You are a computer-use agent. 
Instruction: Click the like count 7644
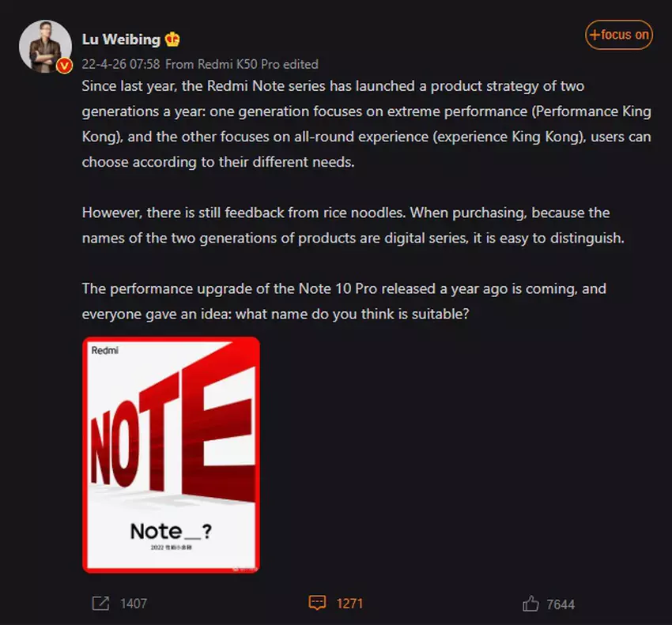tap(561, 604)
